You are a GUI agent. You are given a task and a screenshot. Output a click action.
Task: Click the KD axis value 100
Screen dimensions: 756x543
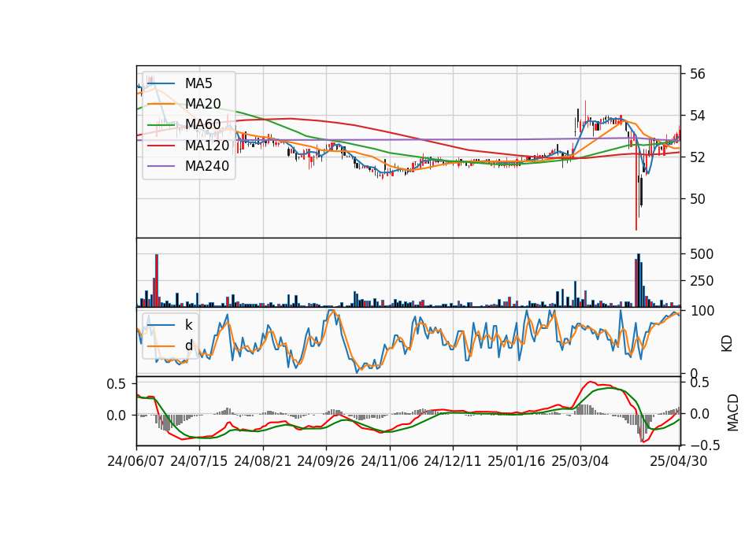(702, 312)
